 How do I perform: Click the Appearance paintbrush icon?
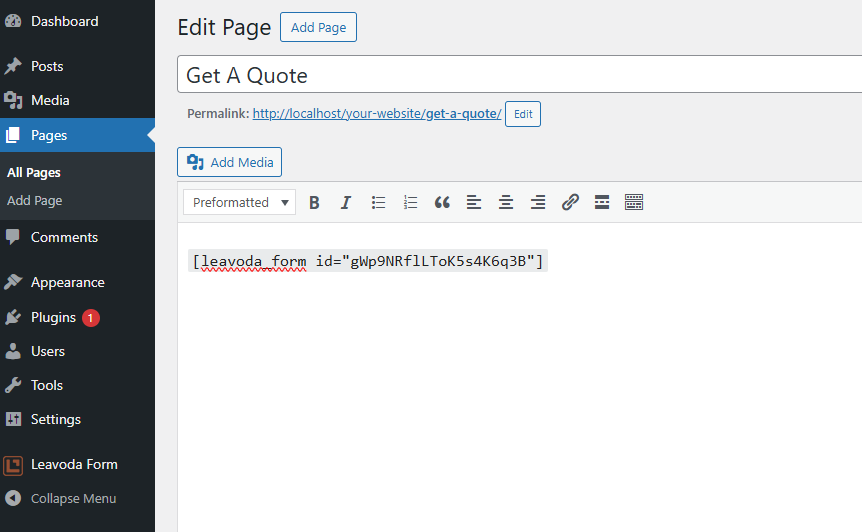tap(13, 282)
